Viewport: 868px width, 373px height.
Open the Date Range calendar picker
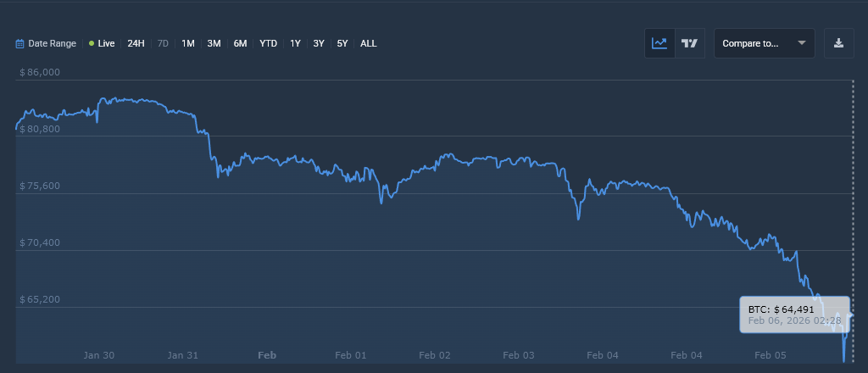tap(20, 43)
